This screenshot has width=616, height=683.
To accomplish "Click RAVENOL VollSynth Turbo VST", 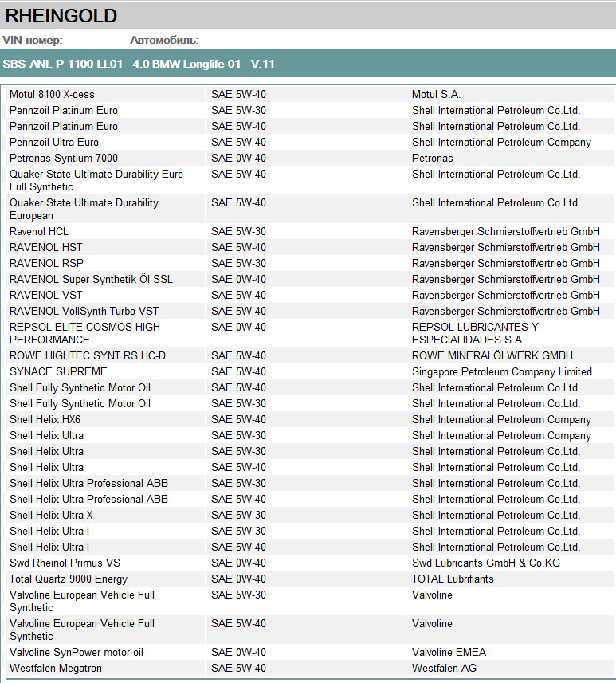I will pos(84,311).
